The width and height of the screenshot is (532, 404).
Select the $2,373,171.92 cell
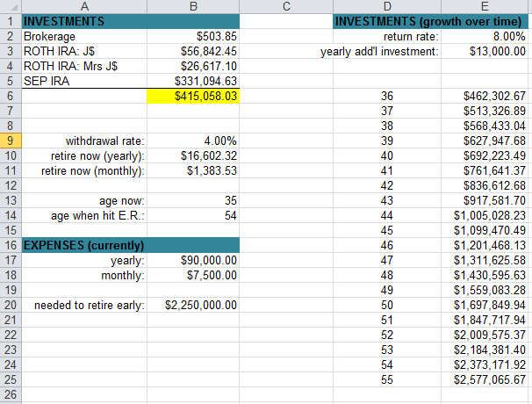(x=485, y=364)
